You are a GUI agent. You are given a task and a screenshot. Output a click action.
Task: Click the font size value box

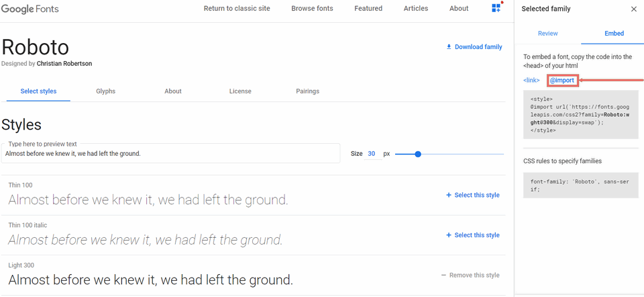coord(372,154)
